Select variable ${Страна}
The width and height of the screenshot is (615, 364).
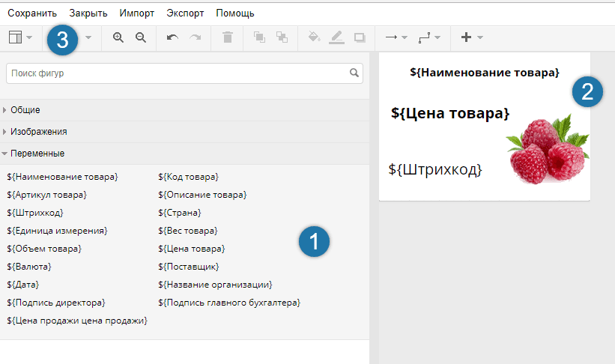point(180,213)
